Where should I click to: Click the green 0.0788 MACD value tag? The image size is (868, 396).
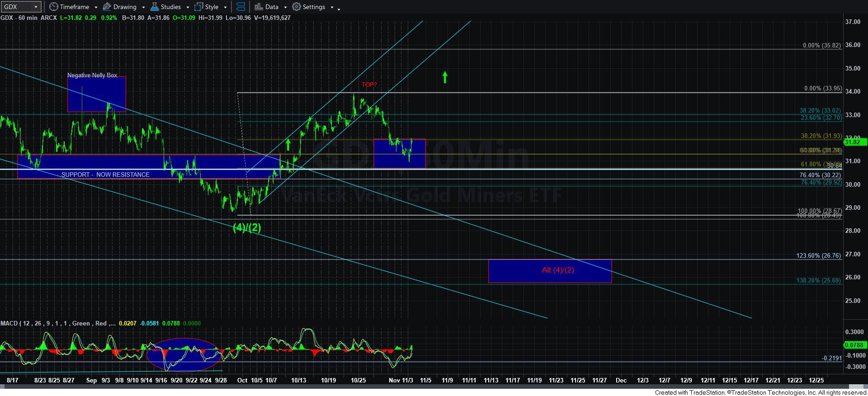tap(854, 345)
